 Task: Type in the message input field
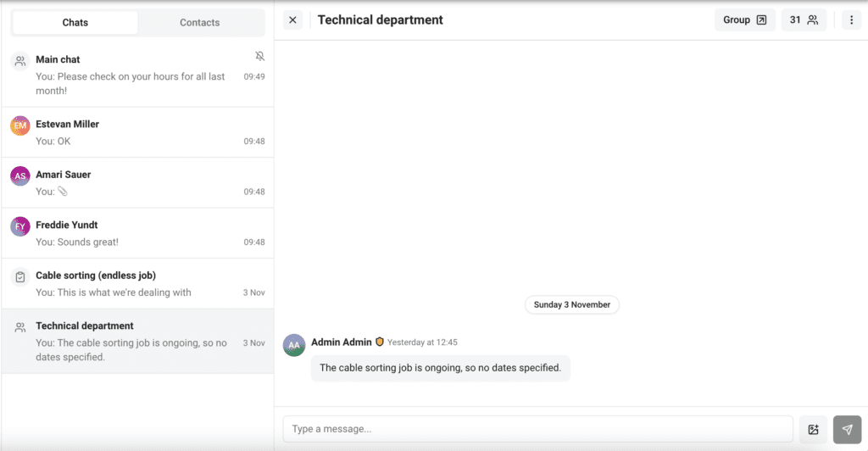click(537, 429)
